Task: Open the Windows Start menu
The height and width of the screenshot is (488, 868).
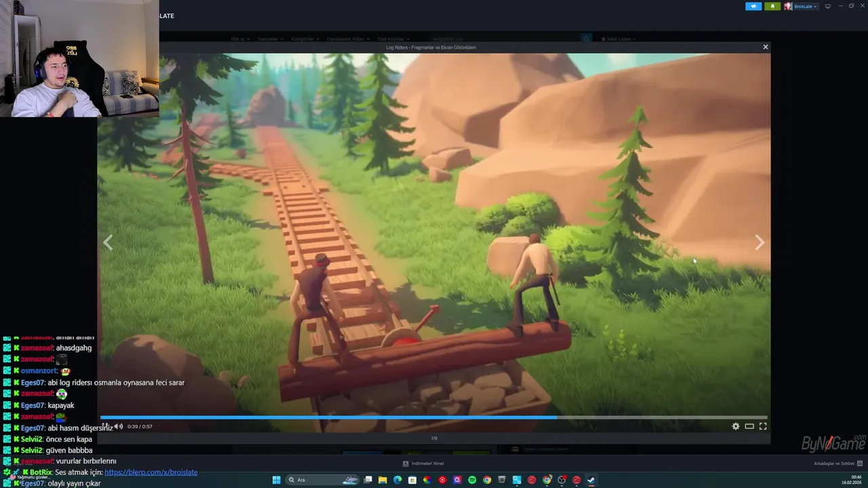Action: click(276, 480)
